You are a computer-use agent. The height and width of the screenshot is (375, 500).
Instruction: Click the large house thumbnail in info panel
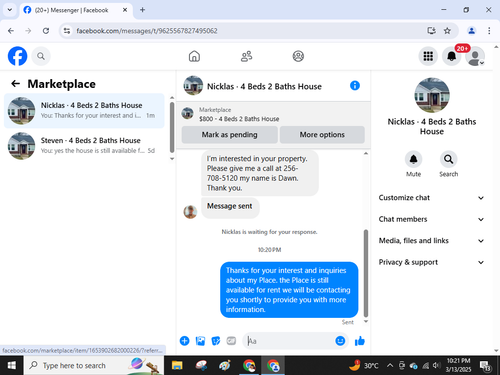[x=432, y=95]
